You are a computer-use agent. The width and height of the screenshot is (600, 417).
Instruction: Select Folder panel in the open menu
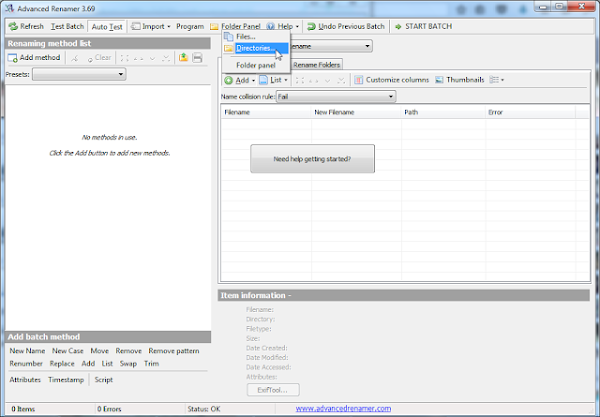[256, 65]
